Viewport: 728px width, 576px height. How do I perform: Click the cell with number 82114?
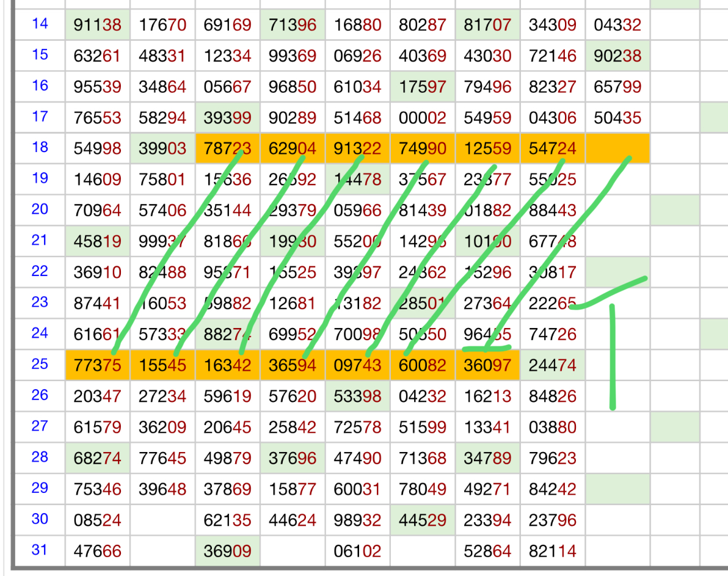[x=553, y=550]
